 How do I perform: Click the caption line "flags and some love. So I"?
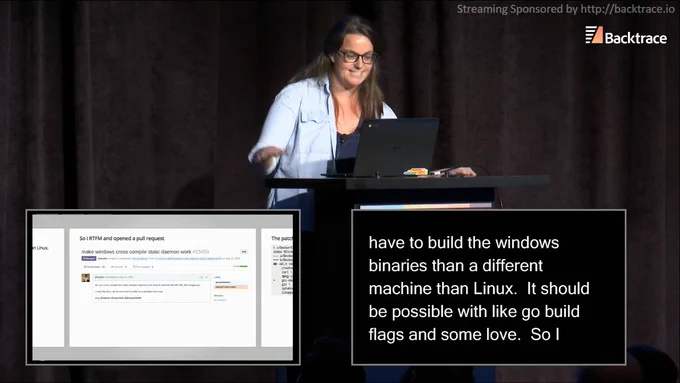pos(464,334)
